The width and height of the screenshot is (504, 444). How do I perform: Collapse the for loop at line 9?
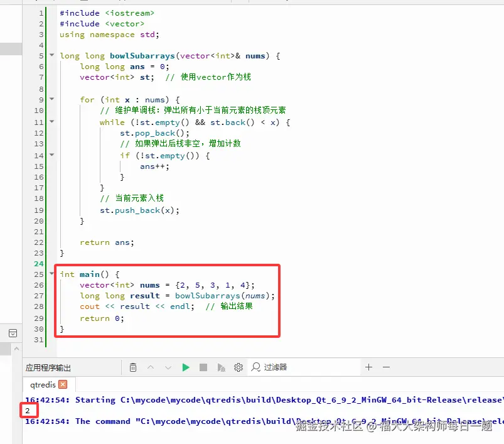pos(51,99)
